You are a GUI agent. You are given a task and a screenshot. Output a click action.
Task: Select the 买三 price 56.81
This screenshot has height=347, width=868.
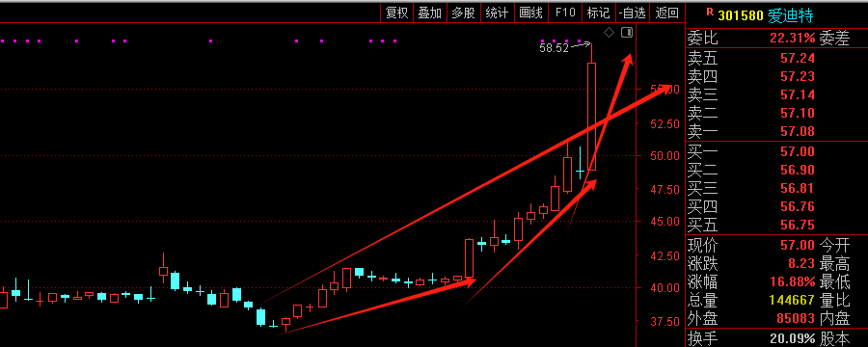coord(798,189)
